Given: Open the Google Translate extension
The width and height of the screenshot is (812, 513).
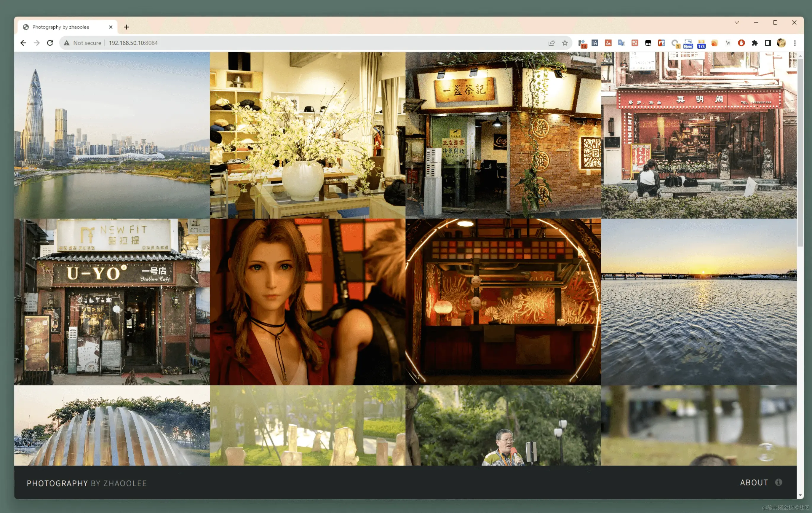Looking at the screenshot, I should coord(621,43).
